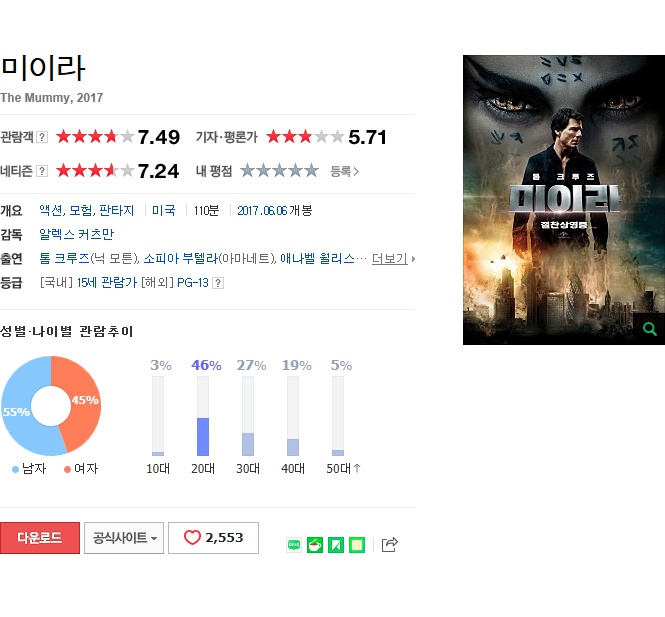Image resolution: width=665 pixels, height=617 pixels.
Task: Rate with the fifth star in 내 평점
Action: [311, 171]
